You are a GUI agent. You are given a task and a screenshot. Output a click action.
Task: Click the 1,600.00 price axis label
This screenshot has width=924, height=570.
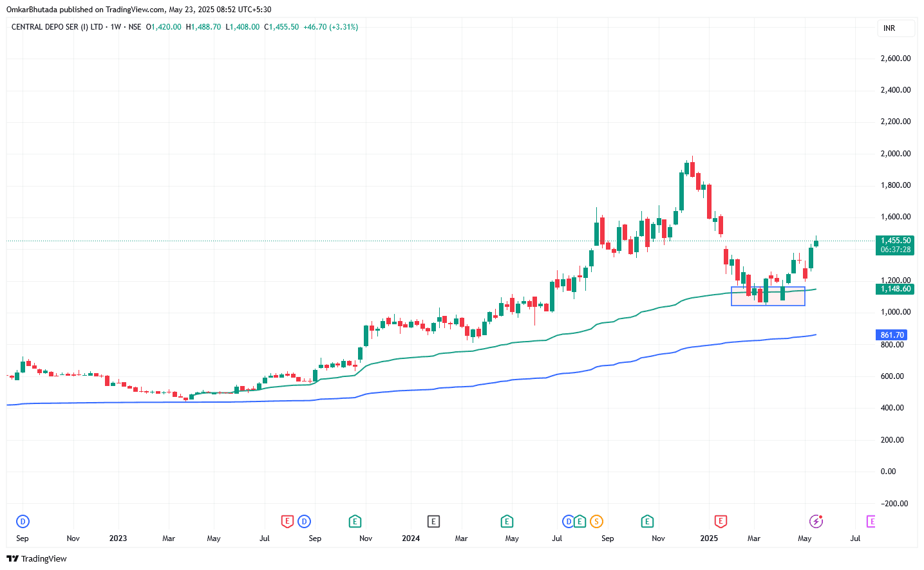896,217
